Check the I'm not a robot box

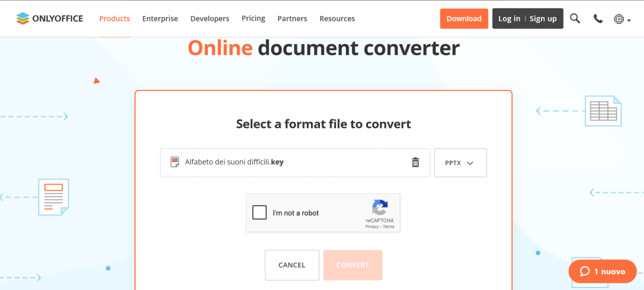[x=260, y=212]
